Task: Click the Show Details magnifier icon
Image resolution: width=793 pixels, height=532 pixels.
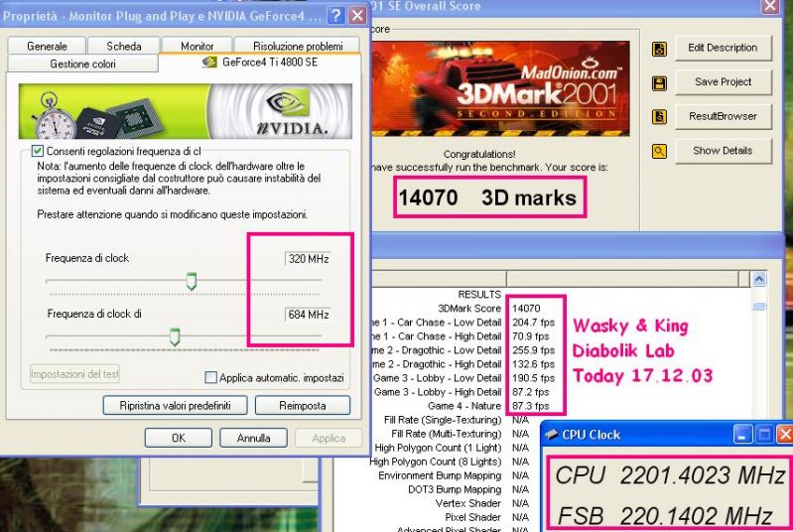Action: coord(659,151)
